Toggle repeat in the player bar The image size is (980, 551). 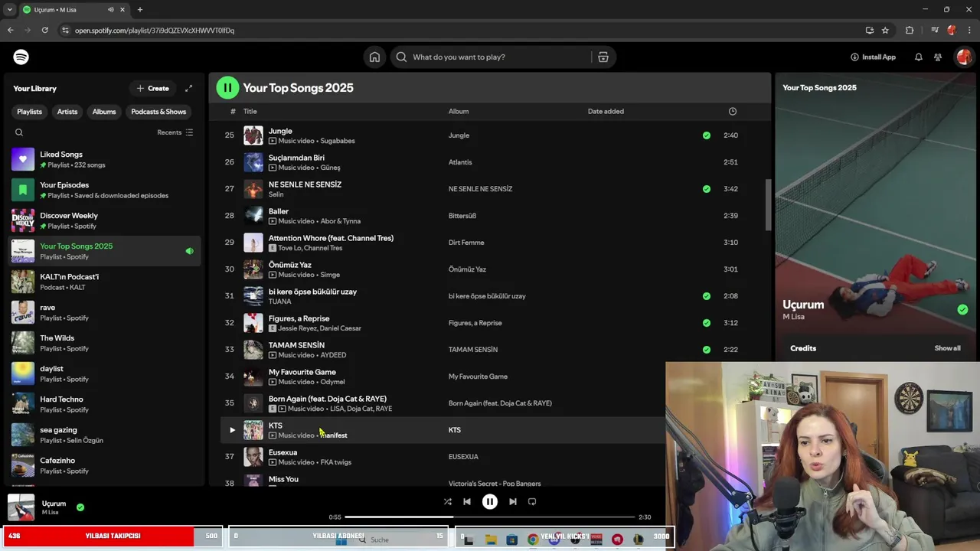(532, 501)
